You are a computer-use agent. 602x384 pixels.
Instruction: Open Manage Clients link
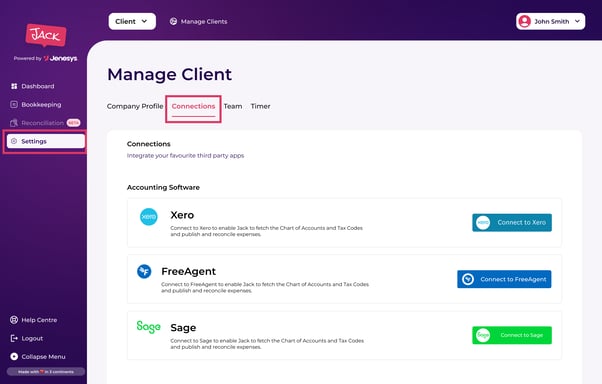pyautogui.click(x=204, y=22)
